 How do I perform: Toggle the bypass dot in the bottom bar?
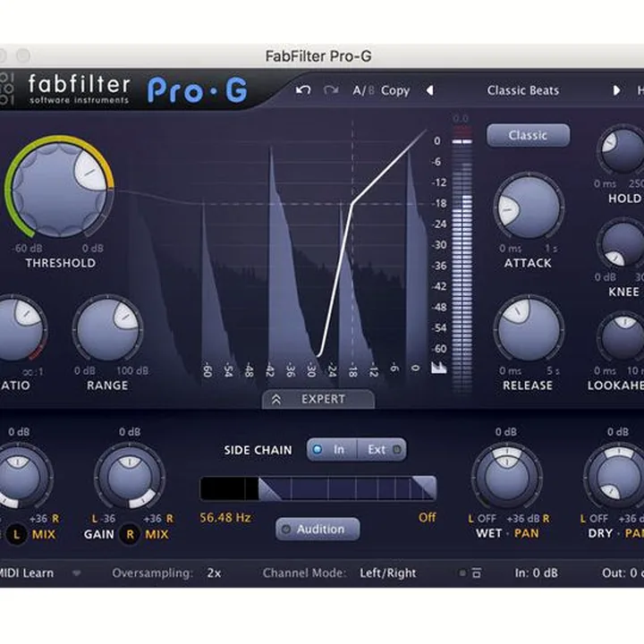pyautogui.click(x=462, y=572)
